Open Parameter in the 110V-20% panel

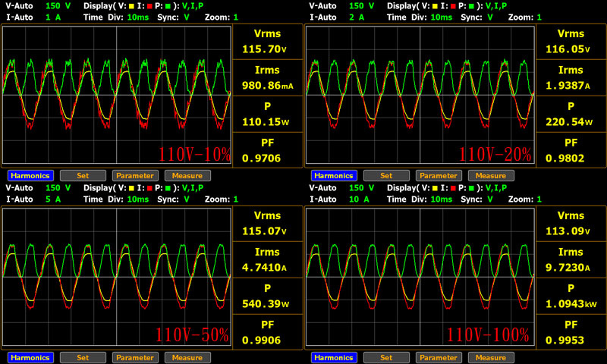439,176
